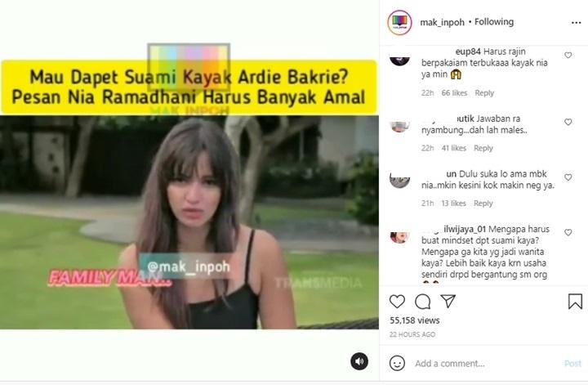The image size is (588, 385).
Task: Open the mak_inpoh username link
Action: click(442, 23)
